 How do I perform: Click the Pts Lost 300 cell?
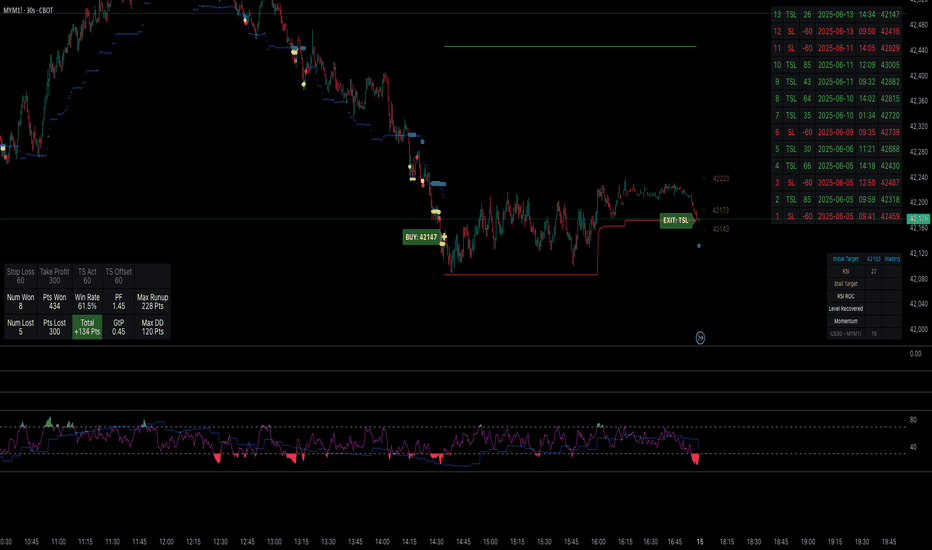[x=54, y=327]
